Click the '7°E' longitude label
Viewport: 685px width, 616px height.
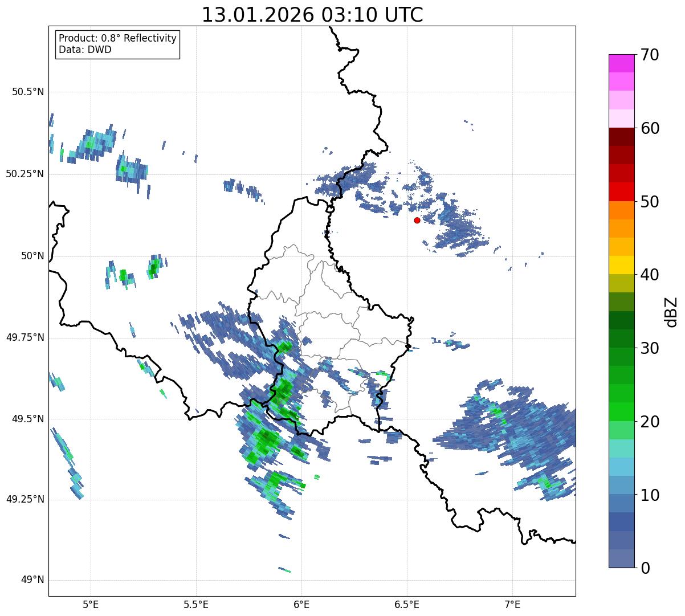(x=512, y=604)
